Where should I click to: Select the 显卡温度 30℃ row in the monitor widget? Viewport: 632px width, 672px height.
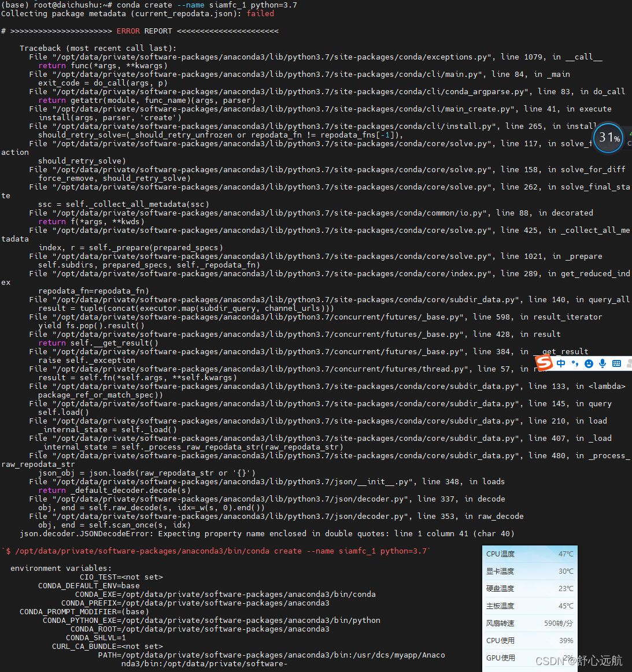point(530,571)
